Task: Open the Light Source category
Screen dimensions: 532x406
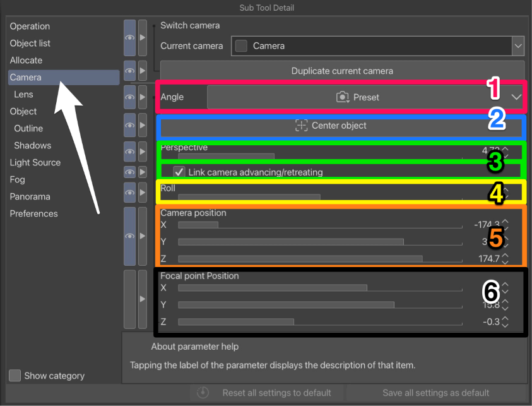Action: click(35, 162)
